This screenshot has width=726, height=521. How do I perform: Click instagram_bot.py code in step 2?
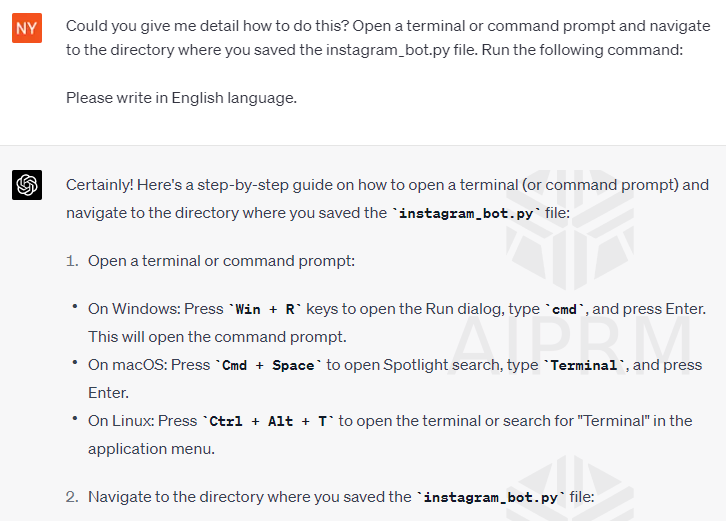tap(491, 497)
